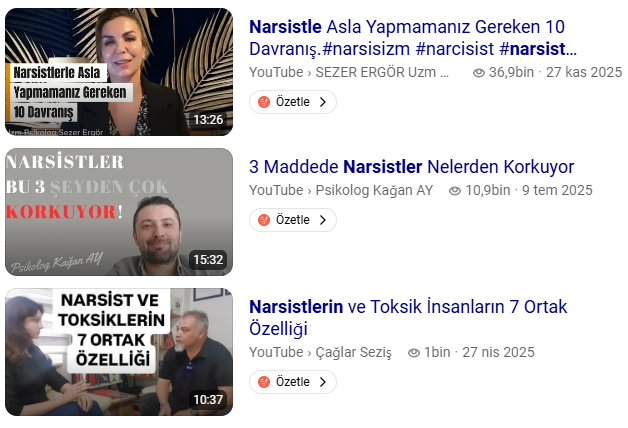This screenshot has width=628, height=428.
Task: Click the eye views icon beside 10,9bin
Action: pos(455,191)
